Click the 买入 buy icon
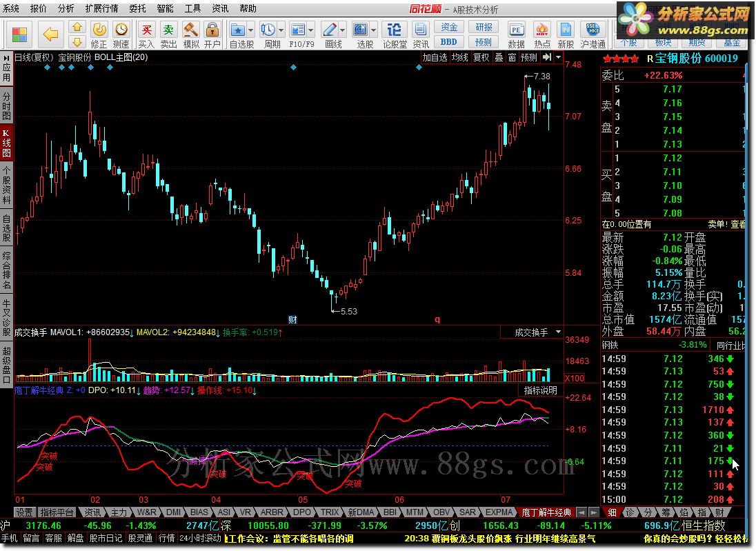Viewport: 756px width, 551px height. (x=146, y=34)
